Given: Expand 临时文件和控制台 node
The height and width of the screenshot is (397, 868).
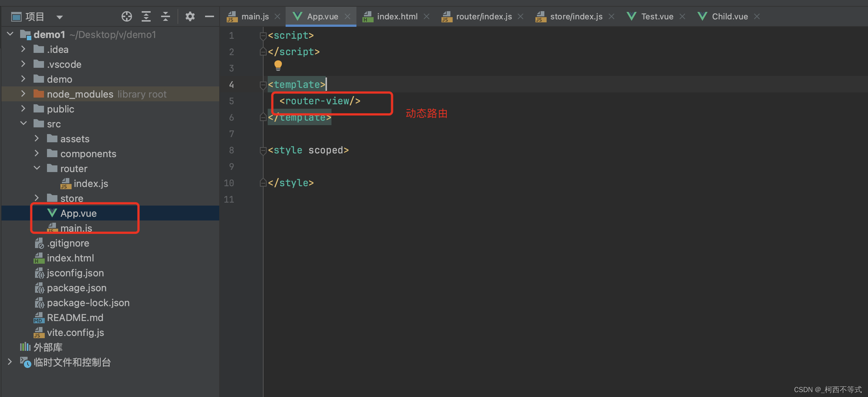Looking at the screenshot, I should pos(10,362).
